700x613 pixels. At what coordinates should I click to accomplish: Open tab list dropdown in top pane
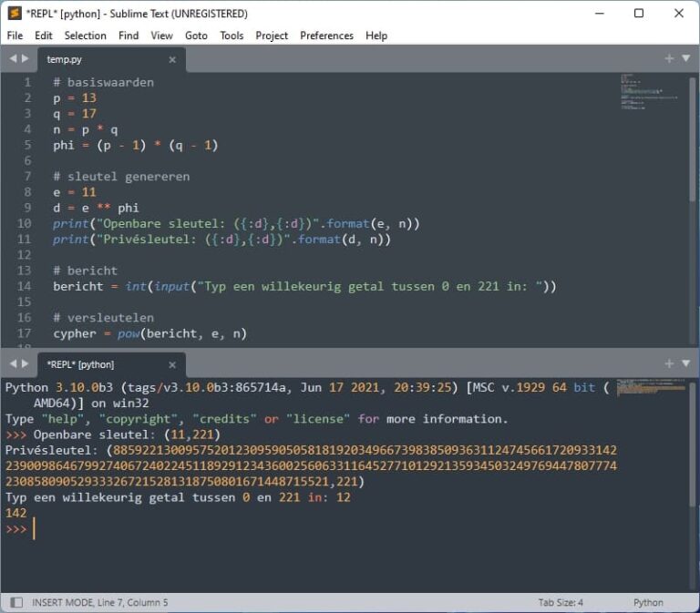(686, 58)
